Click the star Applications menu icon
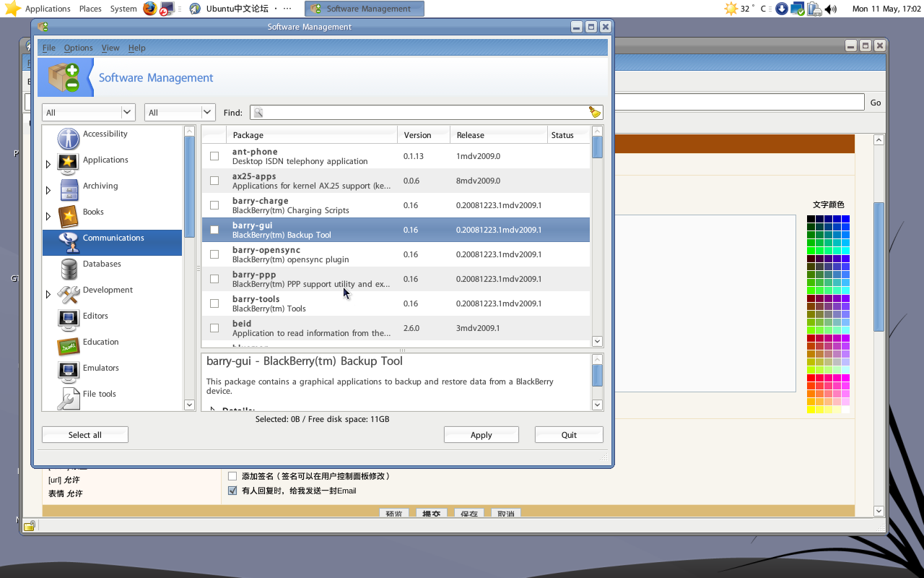 [x=12, y=9]
